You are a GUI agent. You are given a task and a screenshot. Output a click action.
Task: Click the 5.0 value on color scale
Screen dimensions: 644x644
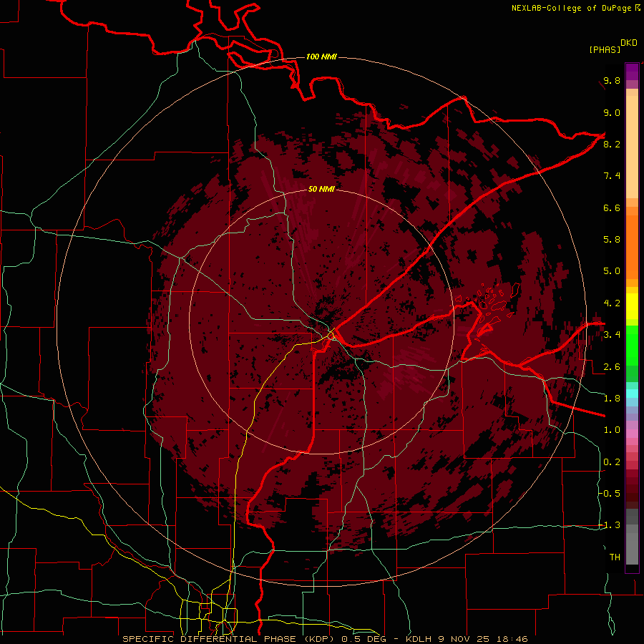(612, 271)
